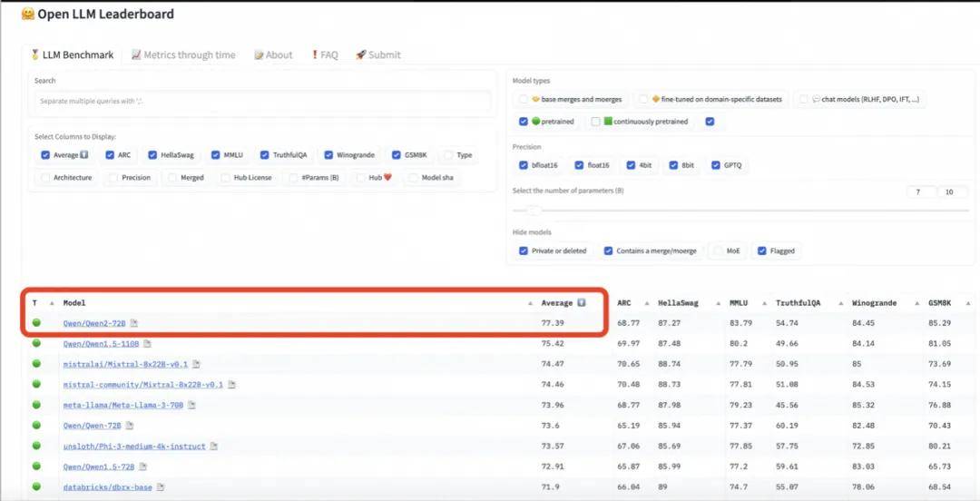Image resolution: width=980 pixels, height=501 pixels.
Task: Sort table by TruthfulQA column arrow
Action: point(840,303)
